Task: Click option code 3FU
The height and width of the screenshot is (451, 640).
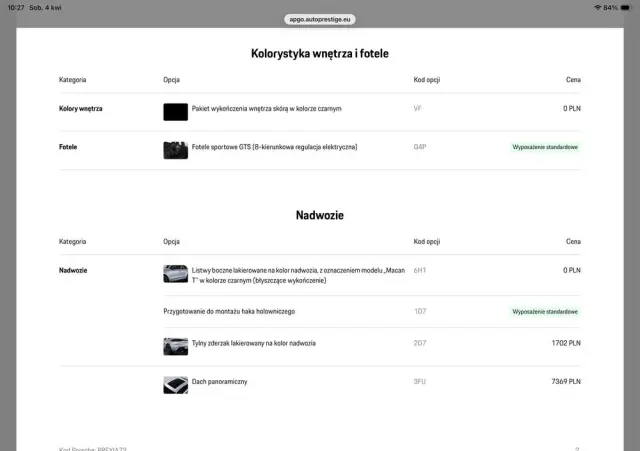Action: point(420,382)
